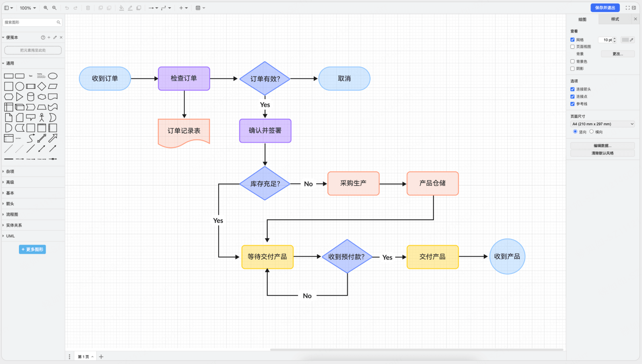
Task: Click the zoom out magnifier icon
Action: coord(54,8)
